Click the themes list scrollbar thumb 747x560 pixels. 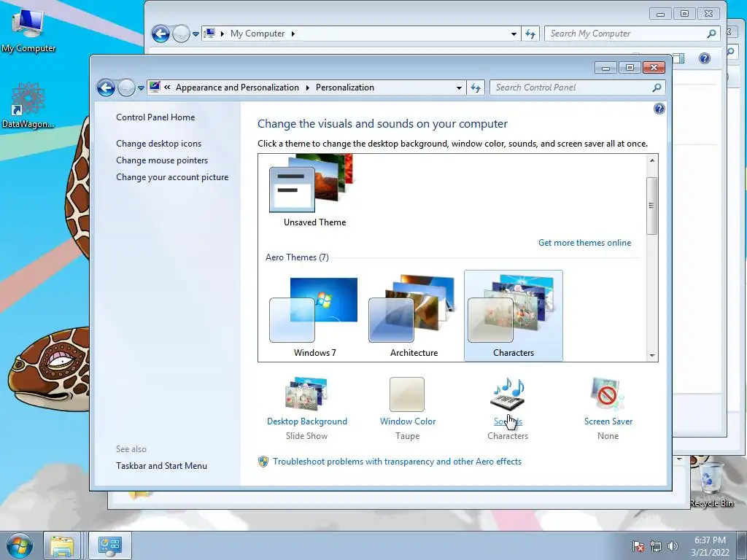[x=652, y=205]
